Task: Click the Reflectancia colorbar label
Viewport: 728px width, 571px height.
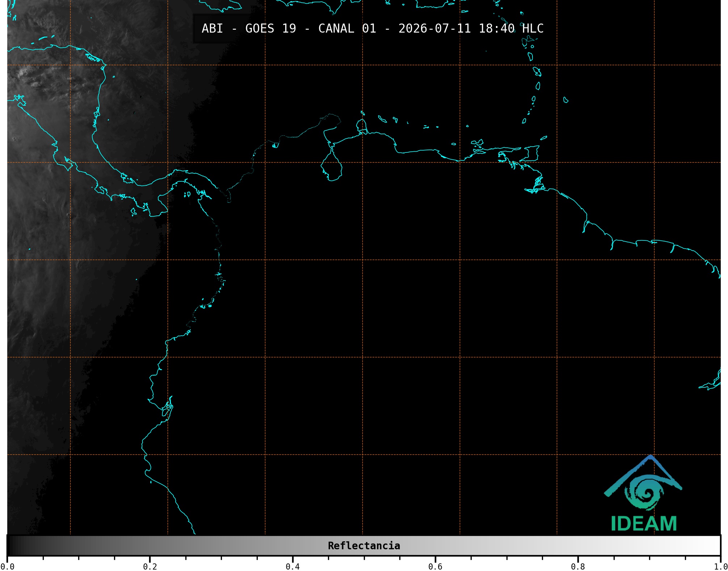Action: [364, 546]
